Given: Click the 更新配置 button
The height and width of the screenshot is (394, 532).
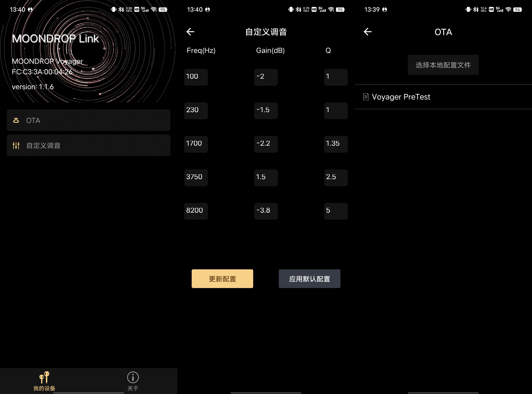Looking at the screenshot, I should (222, 279).
